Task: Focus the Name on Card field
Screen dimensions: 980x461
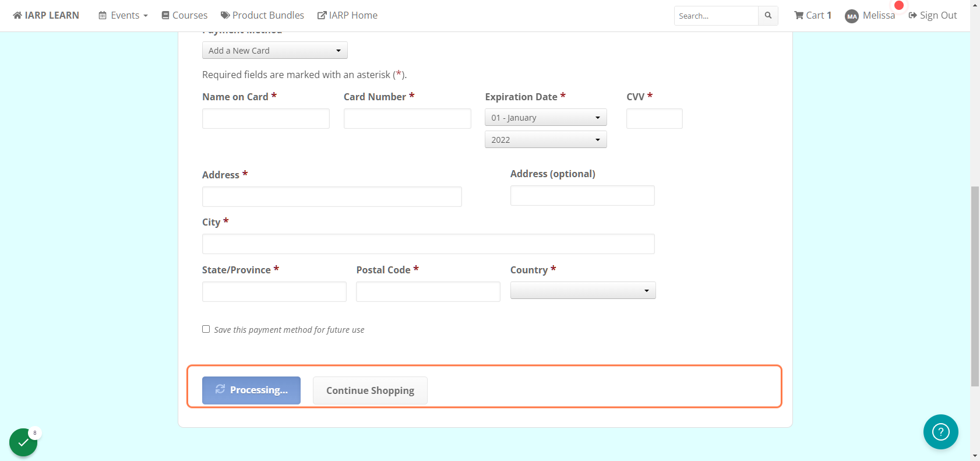Action: point(266,119)
